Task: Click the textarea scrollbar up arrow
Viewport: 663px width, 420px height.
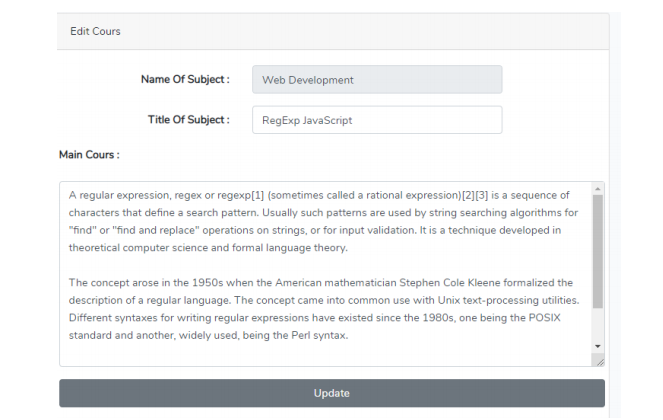Action: pos(597,189)
